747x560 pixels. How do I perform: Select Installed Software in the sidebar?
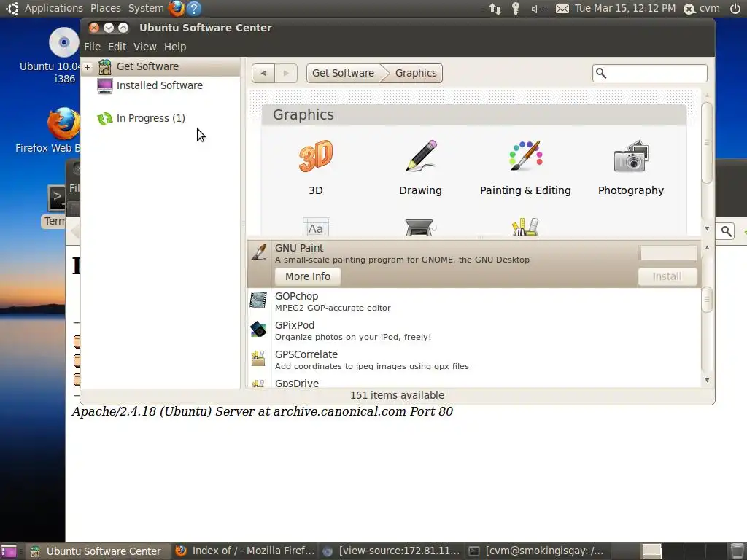[x=160, y=86]
